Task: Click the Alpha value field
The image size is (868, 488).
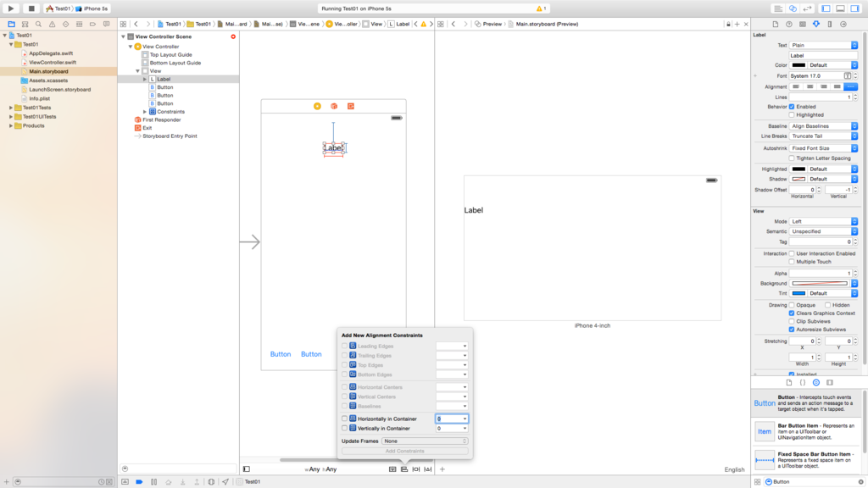Action: pos(820,274)
